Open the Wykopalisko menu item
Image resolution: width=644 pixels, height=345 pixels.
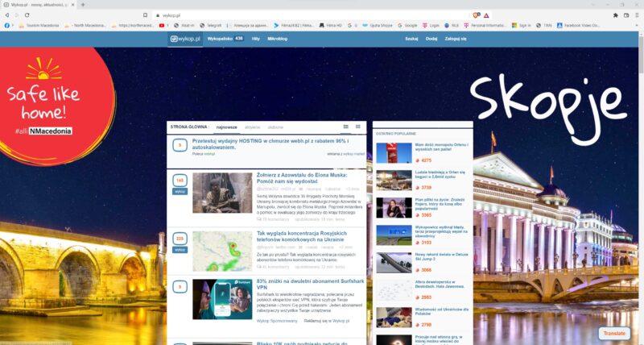225,39
